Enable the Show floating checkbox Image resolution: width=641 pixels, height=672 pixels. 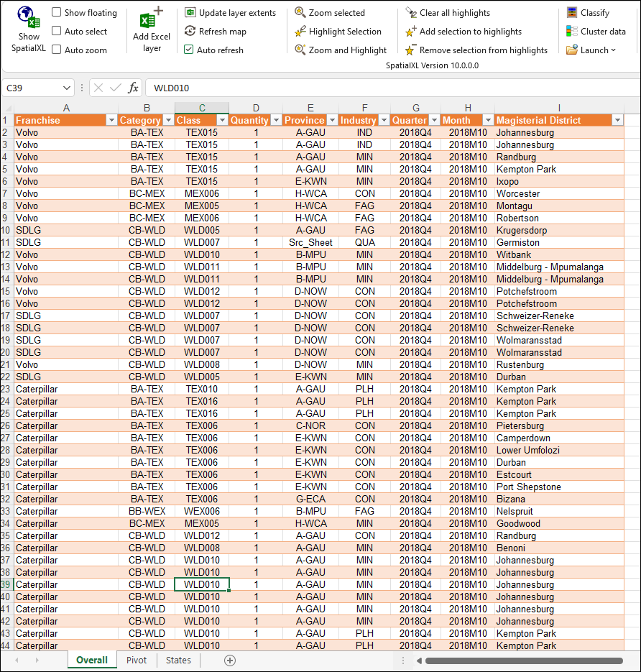57,13
